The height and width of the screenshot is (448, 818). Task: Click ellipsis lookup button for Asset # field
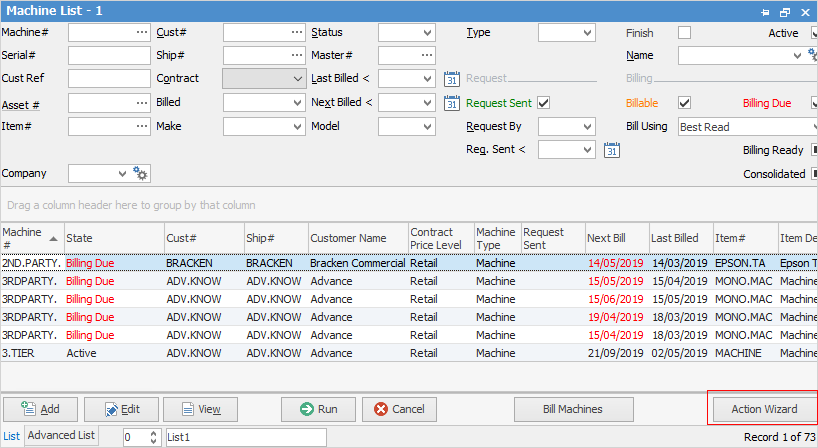(x=141, y=102)
